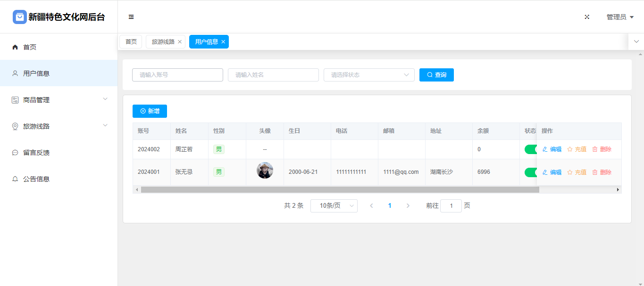Close the 用户信息 tab via X icon

[223, 42]
